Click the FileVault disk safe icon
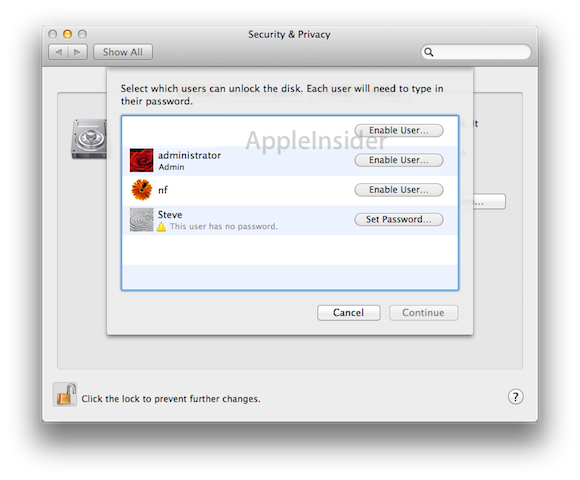The height and width of the screenshot is (480, 580). [x=89, y=139]
